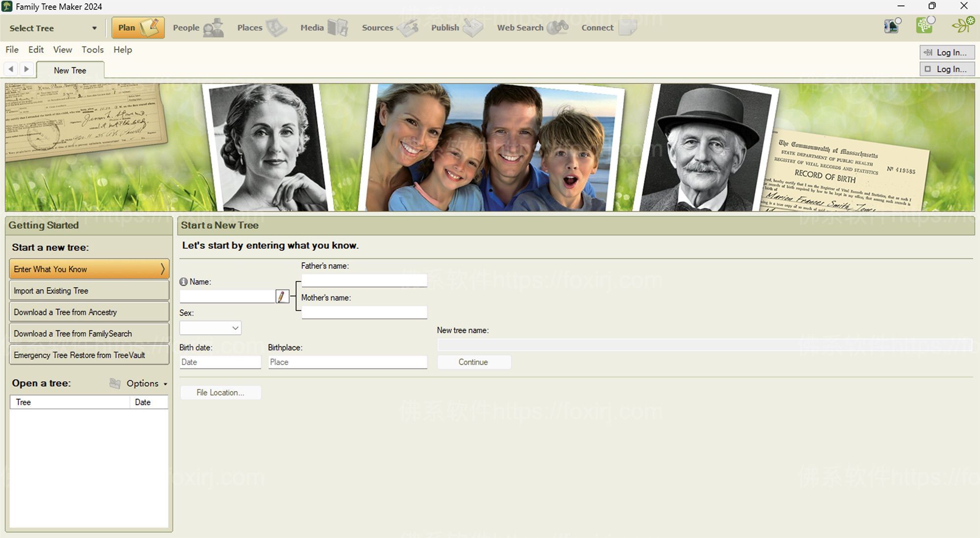Open the Tools menu
Screen dimensions: 980x538
tap(93, 49)
